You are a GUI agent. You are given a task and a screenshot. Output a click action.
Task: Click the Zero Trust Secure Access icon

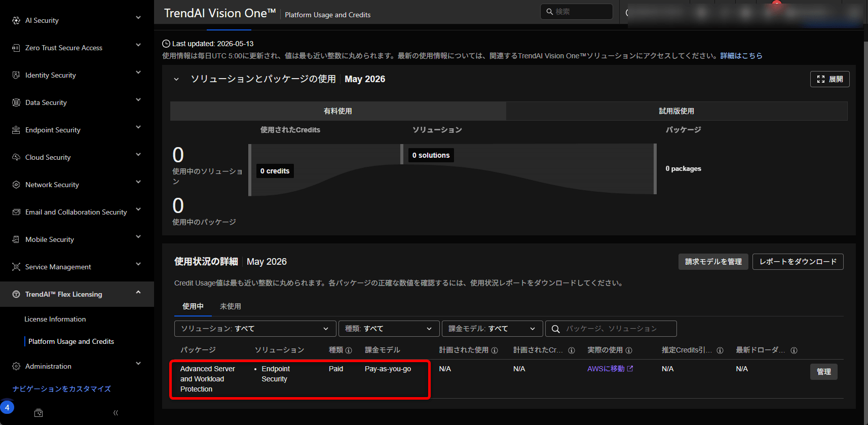pos(16,48)
